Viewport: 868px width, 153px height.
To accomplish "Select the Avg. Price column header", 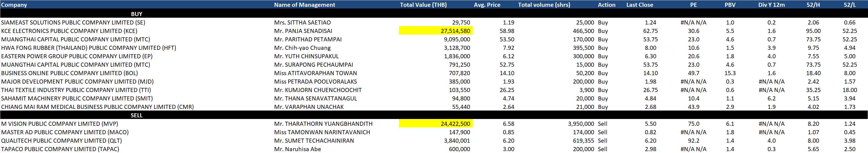I will click(x=487, y=5).
